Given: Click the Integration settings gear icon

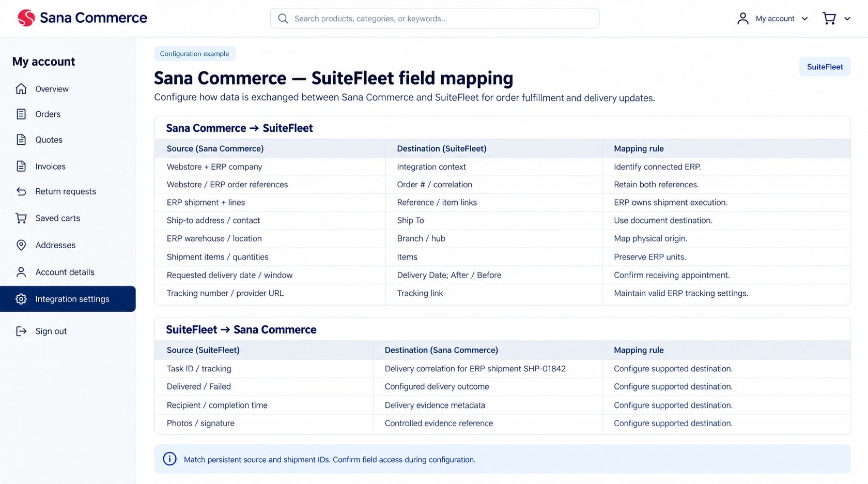Looking at the screenshot, I should [21, 299].
